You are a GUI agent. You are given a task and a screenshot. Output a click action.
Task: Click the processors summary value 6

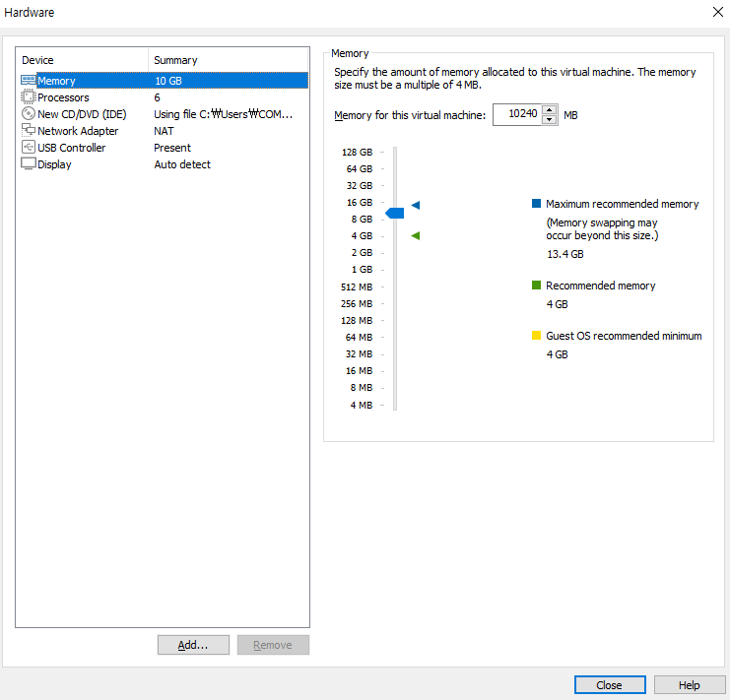(x=158, y=97)
